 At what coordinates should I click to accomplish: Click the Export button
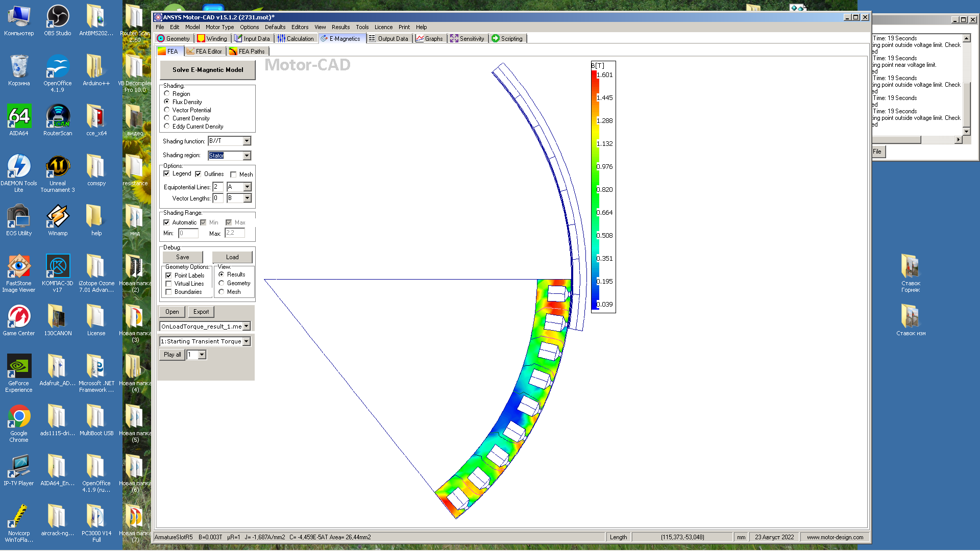201,312
